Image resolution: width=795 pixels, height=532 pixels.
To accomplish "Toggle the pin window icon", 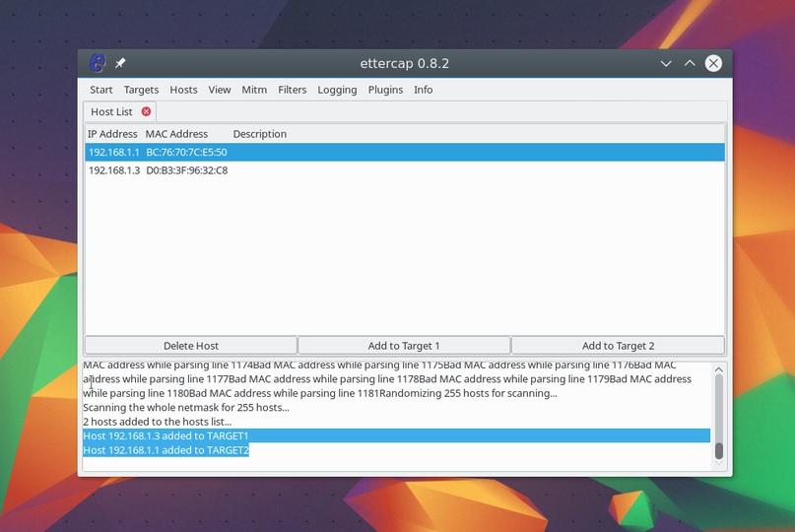I will point(120,63).
